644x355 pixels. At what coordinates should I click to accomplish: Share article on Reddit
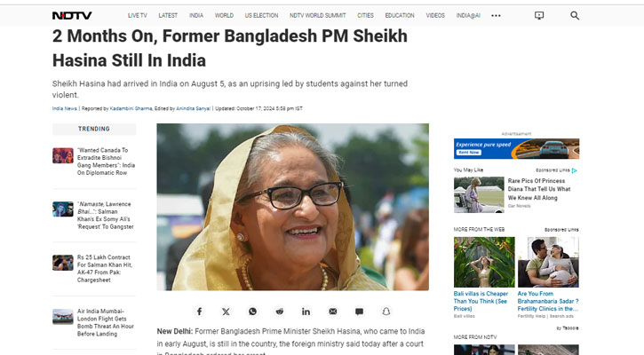pos(279,312)
